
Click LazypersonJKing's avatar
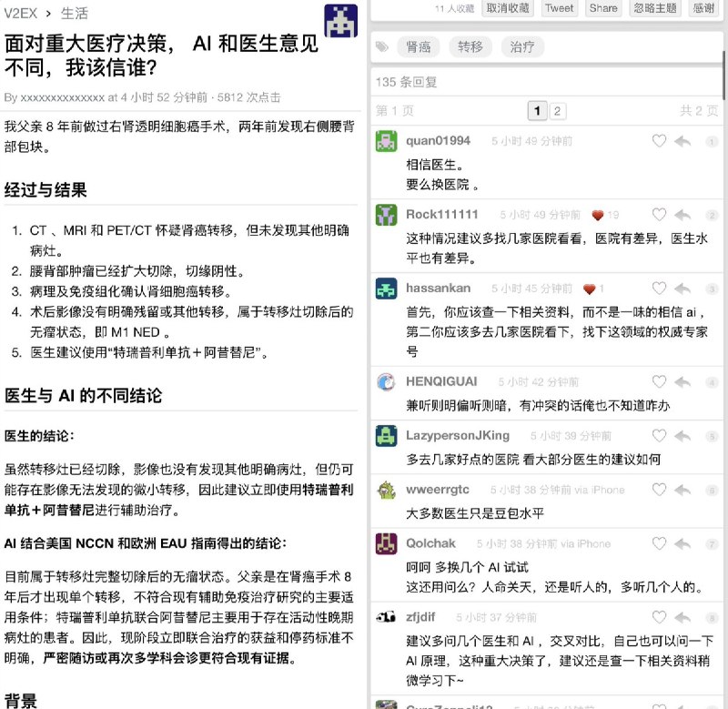coord(386,436)
